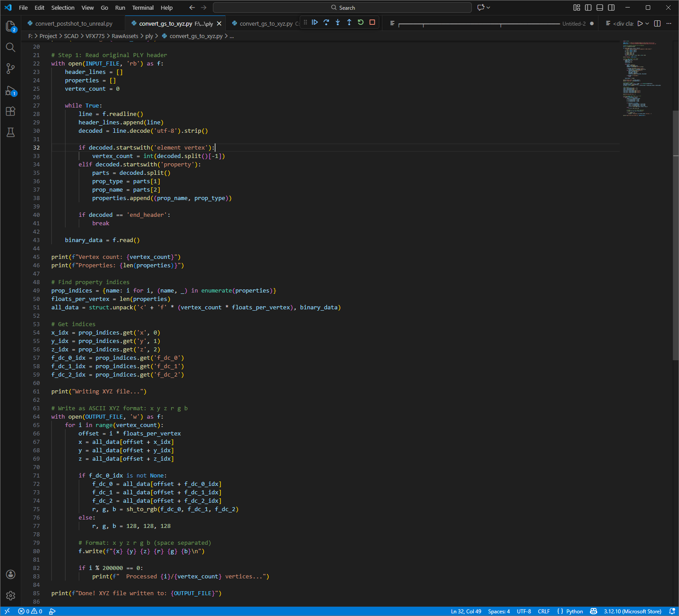This screenshot has width=679, height=616.
Task: Click Python language mode in status bar
Action: coord(574,612)
